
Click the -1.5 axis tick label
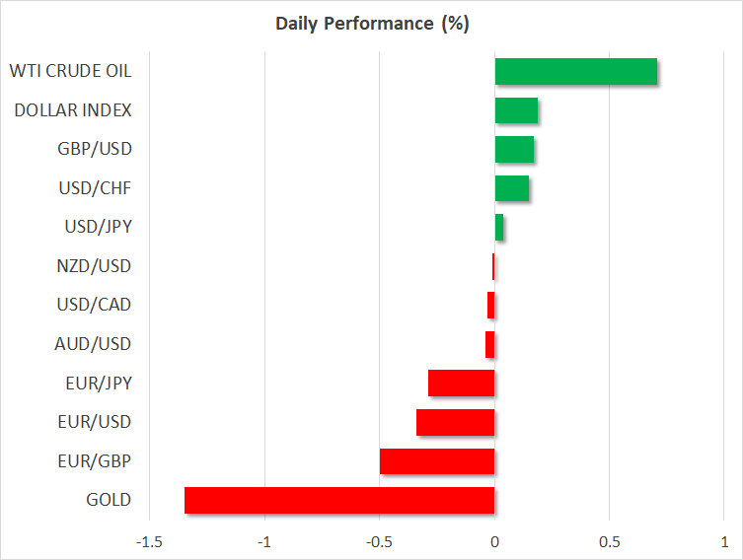[149, 542]
